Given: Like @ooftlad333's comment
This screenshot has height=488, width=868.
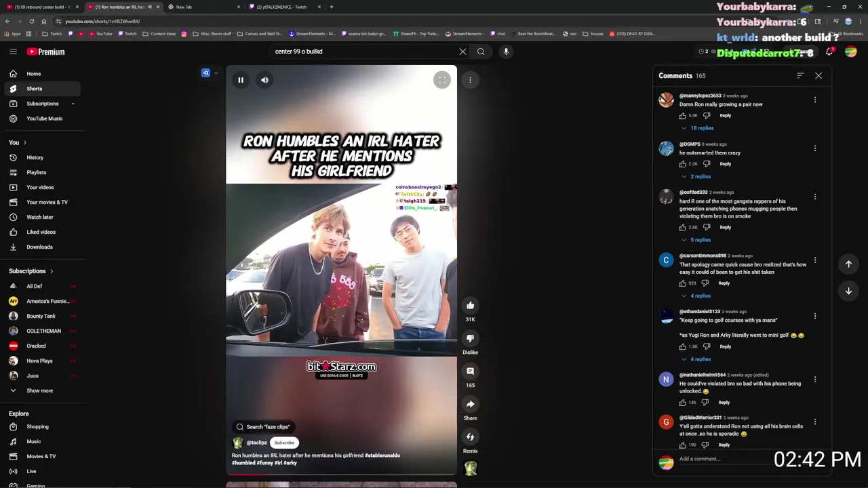Looking at the screenshot, I should [x=682, y=228].
